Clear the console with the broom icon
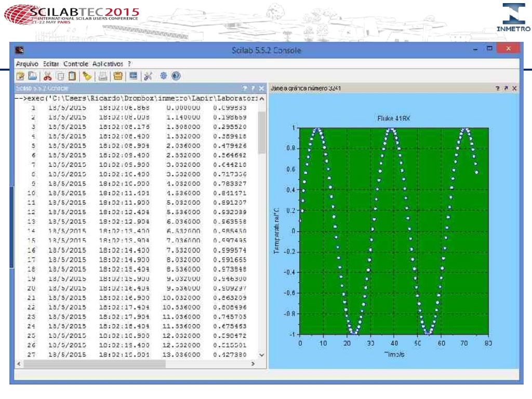 point(87,76)
